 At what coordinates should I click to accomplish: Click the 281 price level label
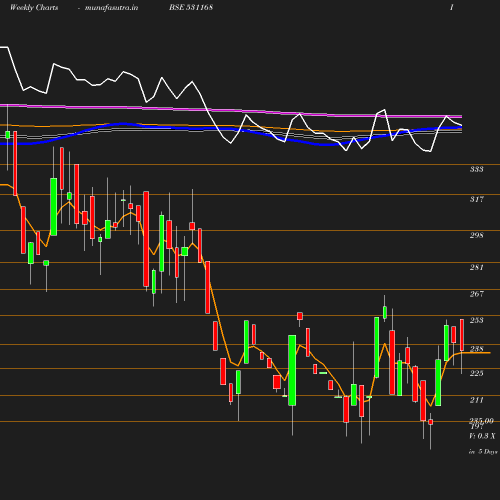coord(477,267)
